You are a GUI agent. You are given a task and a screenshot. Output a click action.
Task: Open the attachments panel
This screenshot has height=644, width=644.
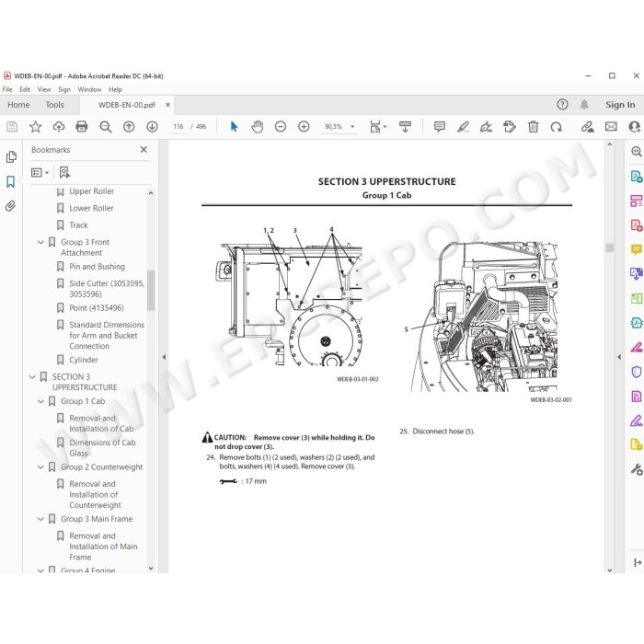pyautogui.click(x=11, y=206)
